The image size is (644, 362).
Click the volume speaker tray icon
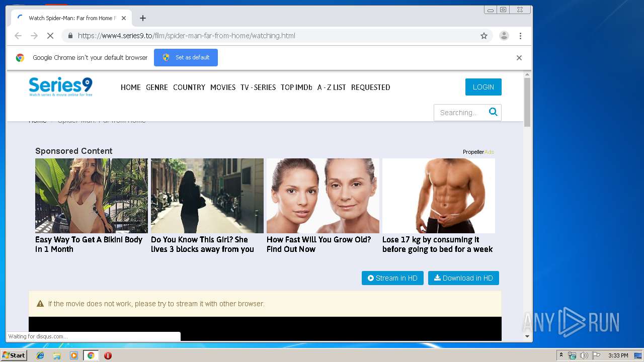pos(584,355)
